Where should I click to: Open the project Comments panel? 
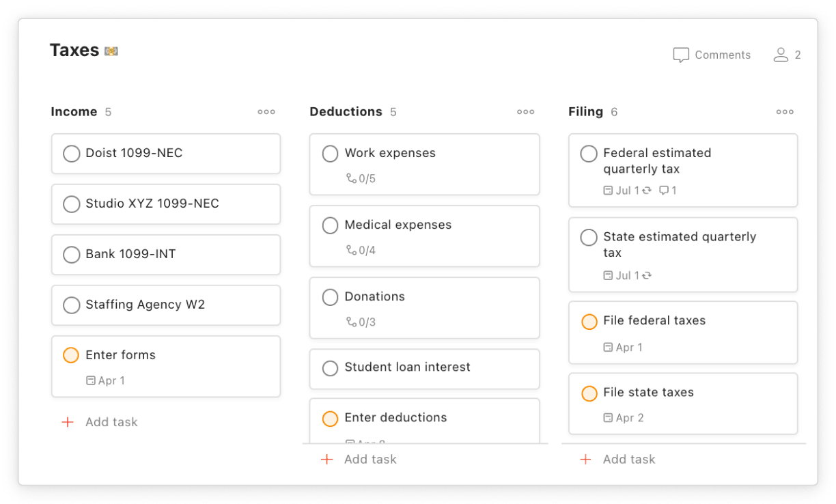(x=712, y=55)
